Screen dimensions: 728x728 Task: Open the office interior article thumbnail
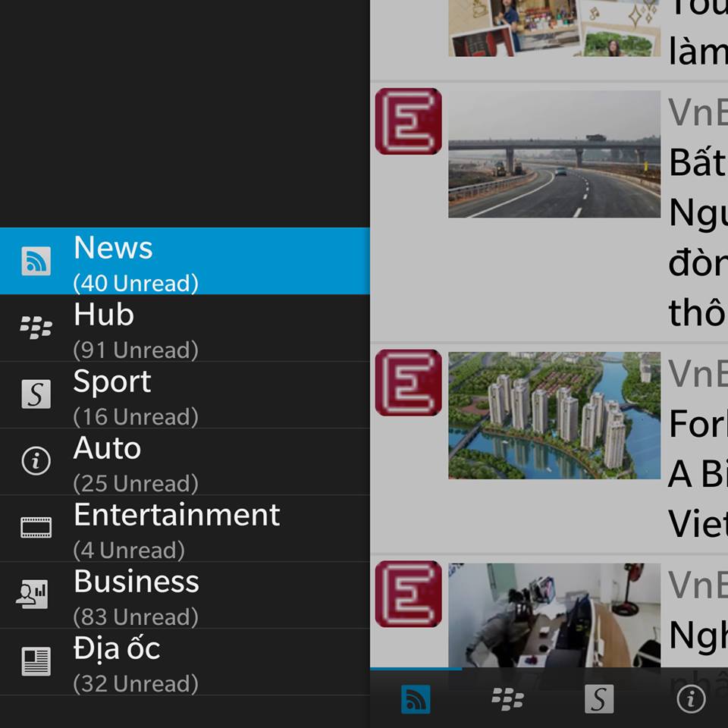point(554,615)
